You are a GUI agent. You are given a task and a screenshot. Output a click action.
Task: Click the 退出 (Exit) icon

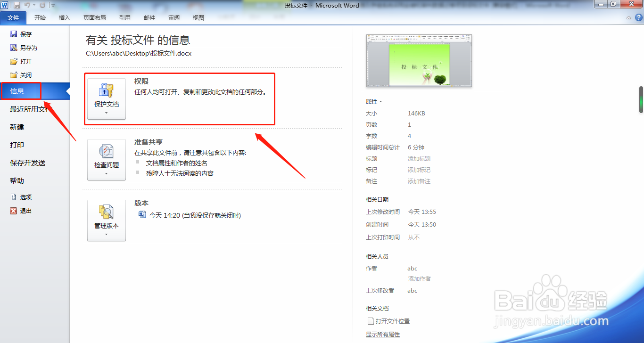(14, 211)
